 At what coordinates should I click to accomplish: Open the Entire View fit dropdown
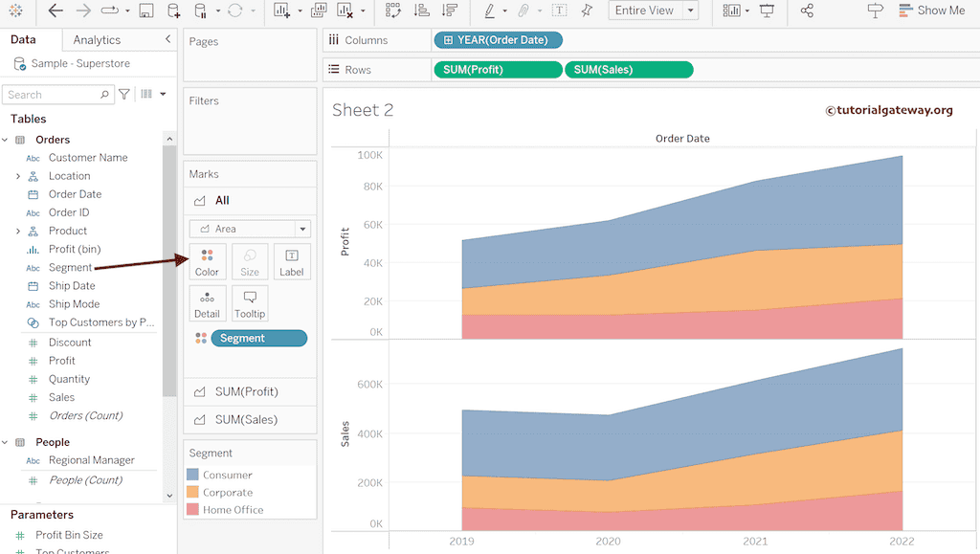click(x=653, y=11)
